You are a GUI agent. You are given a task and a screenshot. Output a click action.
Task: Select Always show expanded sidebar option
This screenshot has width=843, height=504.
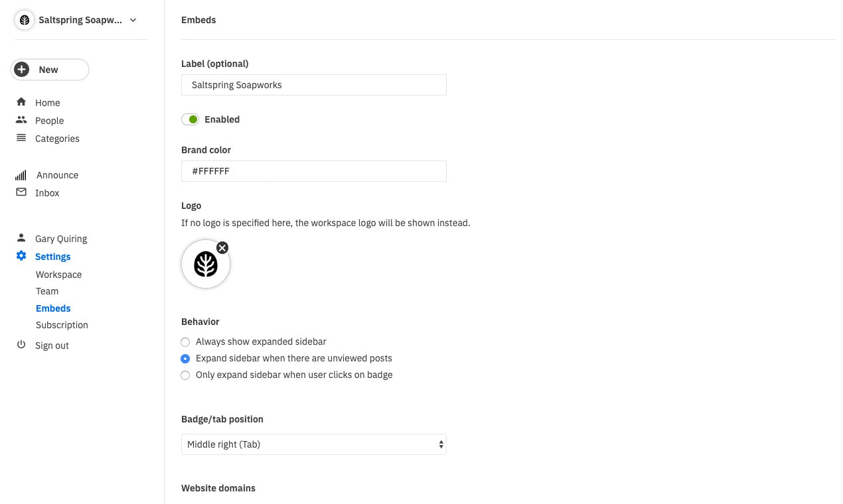click(185, 342)
